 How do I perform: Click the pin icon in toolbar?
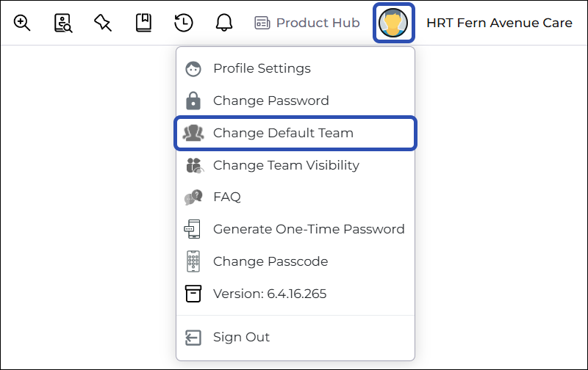pos(103,23)
